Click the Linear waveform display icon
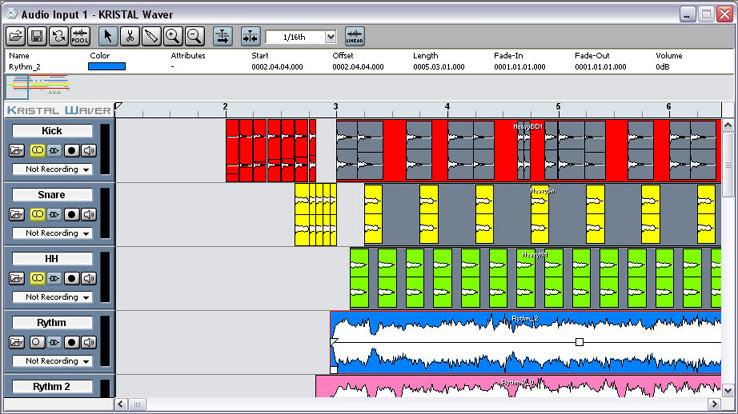The image size is (738, 414). [x=353, y=36]
